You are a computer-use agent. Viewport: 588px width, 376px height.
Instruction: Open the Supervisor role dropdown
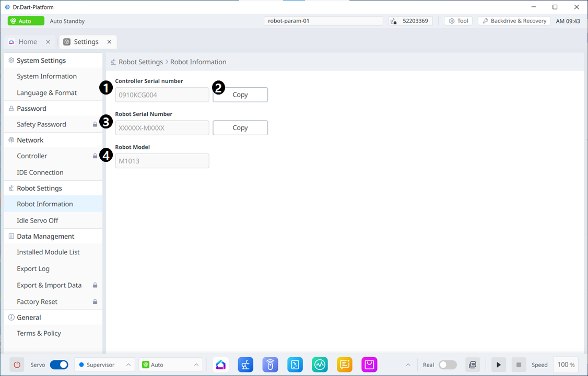104,365
